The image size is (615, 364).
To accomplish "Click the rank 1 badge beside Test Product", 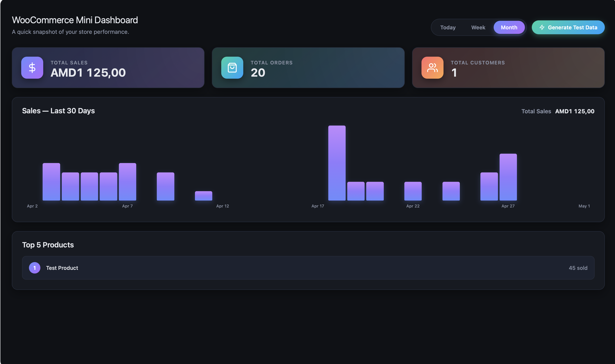I will [35, 268].
